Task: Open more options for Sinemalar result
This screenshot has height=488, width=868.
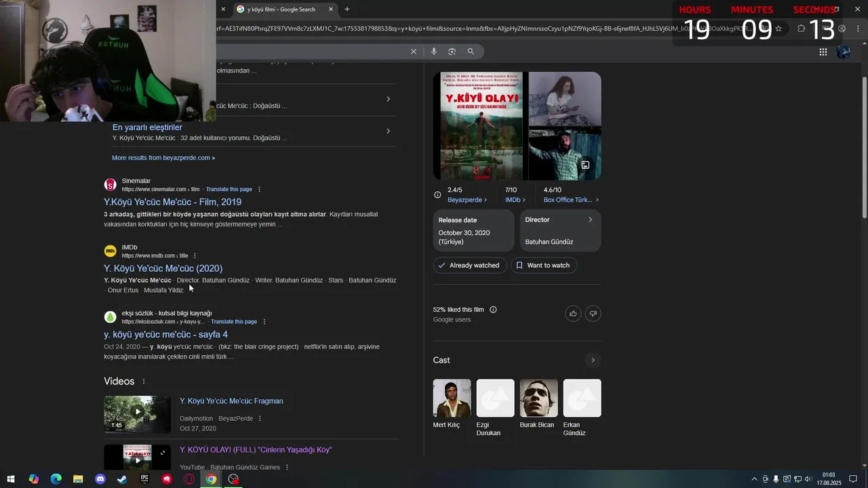Action: point(259,189)
